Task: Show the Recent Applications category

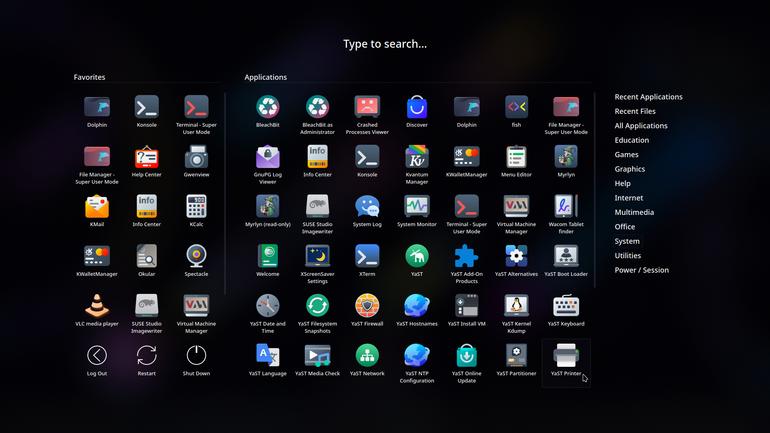Action: click(648, 97)
